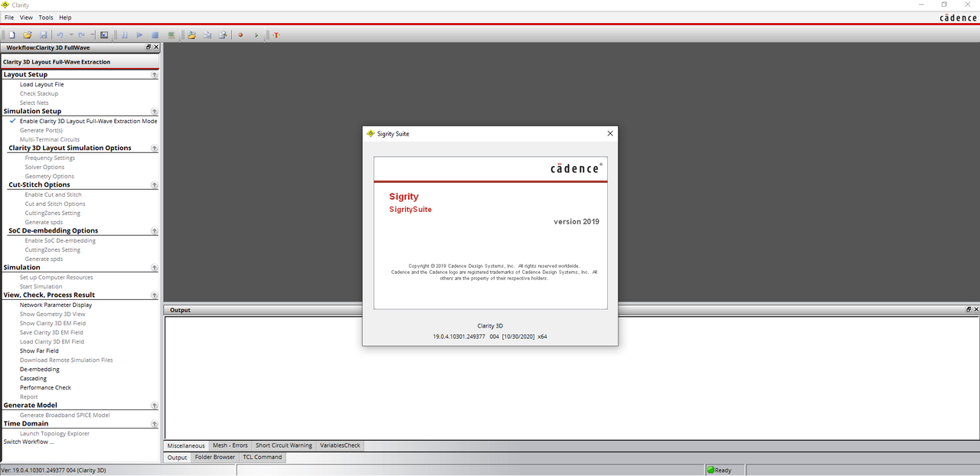Image resolution: width=980 pixels, height=476 pixels.
Task: Open the View menu
Action: [26, 18]
